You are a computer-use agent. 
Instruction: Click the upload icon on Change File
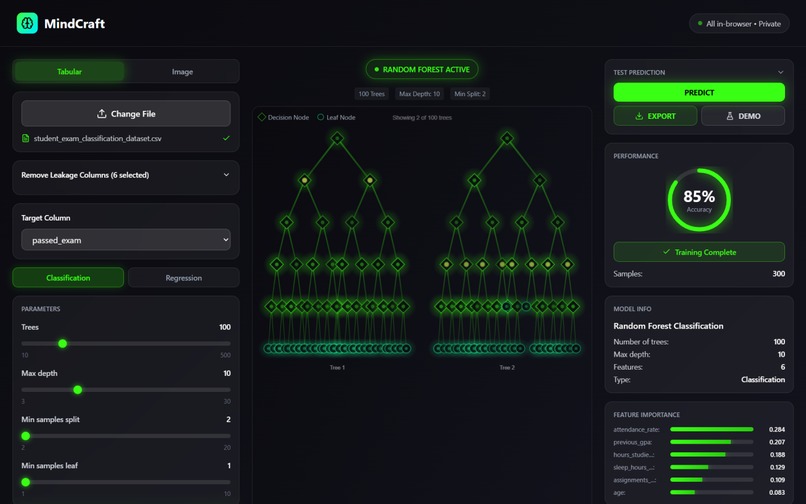tap(102, 114)
